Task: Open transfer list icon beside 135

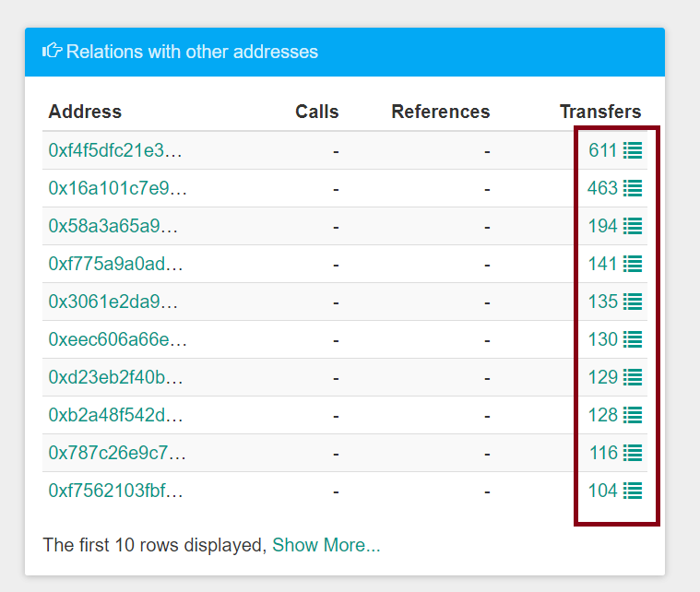Action: 633,302
